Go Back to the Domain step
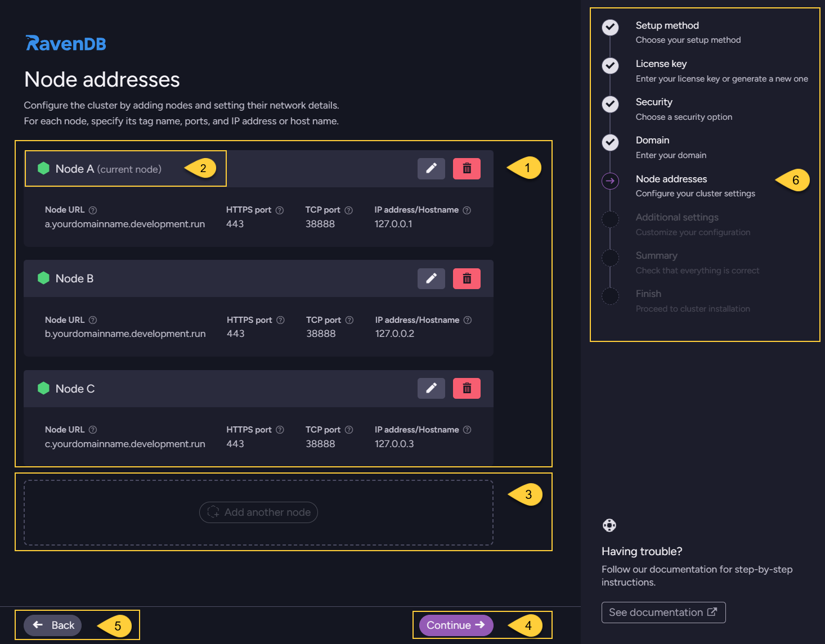The width and height of the screenshot is (825, 644). tap(52, 625)
